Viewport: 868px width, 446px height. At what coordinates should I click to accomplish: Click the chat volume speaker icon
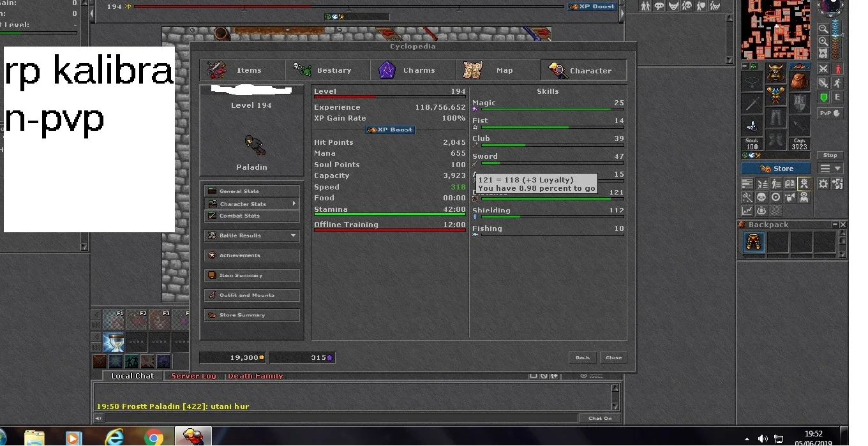click(98, 419)
